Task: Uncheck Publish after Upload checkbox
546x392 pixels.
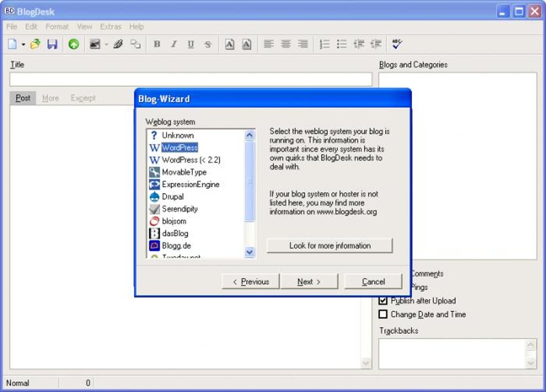Action: [383, 301]
